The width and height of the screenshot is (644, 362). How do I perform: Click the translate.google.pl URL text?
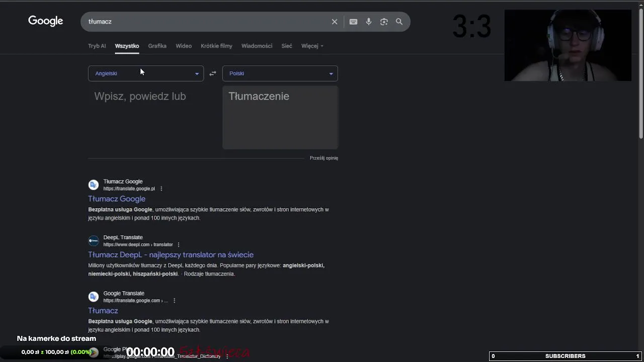point(129,189)
